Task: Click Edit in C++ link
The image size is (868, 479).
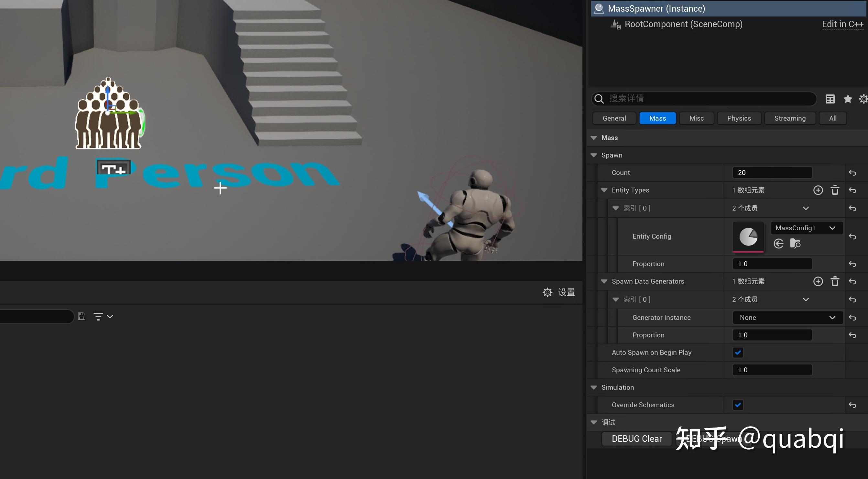Action: point(842,24)
